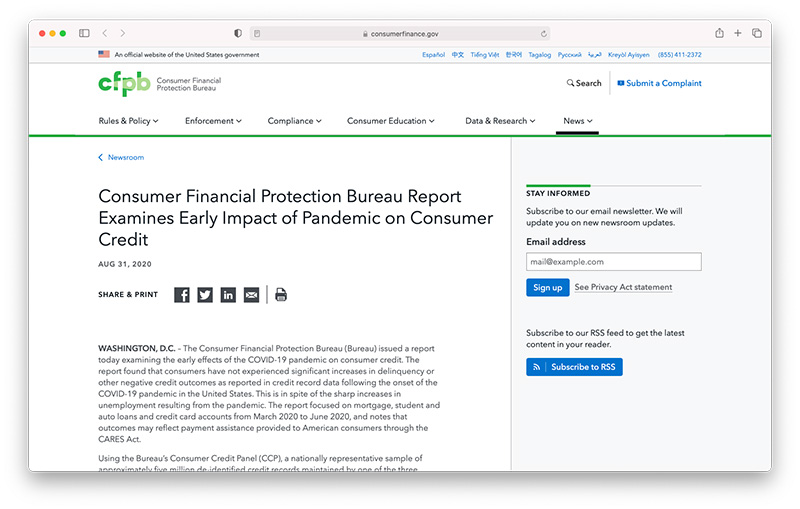Expand Enforcement menu
The height and width of the screenshot is (509, 800).
tap(213, 121)
